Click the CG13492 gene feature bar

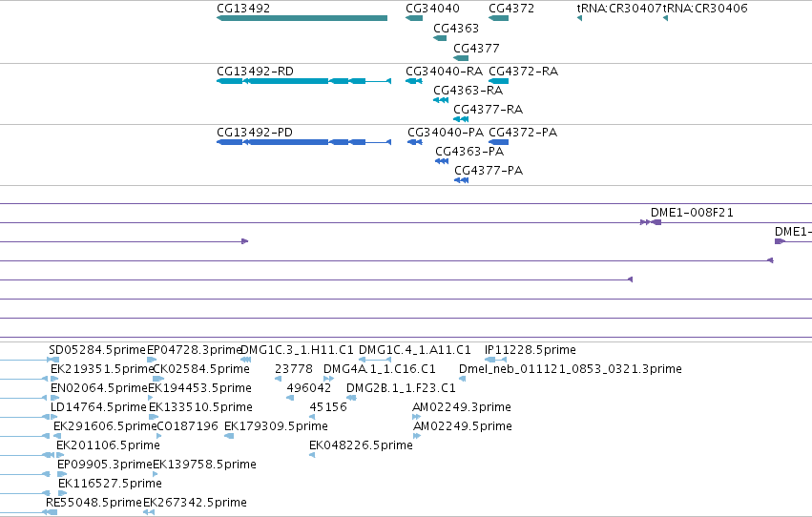pos(302,18)
